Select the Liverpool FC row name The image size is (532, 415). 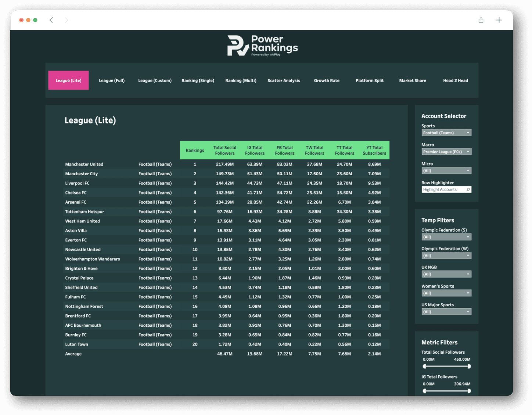coord(77,183)
